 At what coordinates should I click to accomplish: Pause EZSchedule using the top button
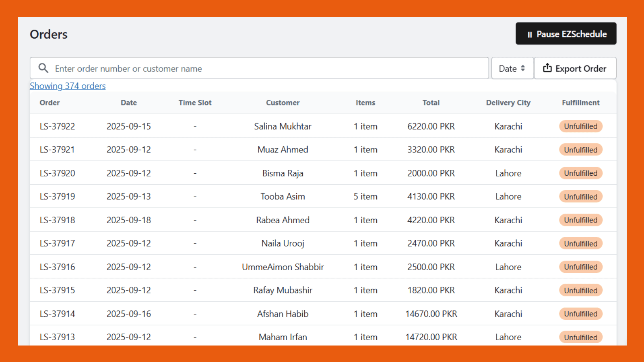[x=566, y=34]
